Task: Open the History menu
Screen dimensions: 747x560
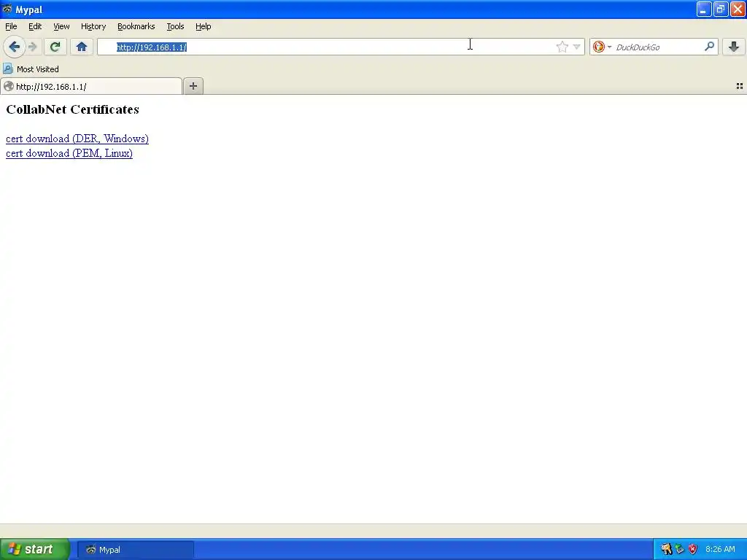Action: click(x=93, y=26)
